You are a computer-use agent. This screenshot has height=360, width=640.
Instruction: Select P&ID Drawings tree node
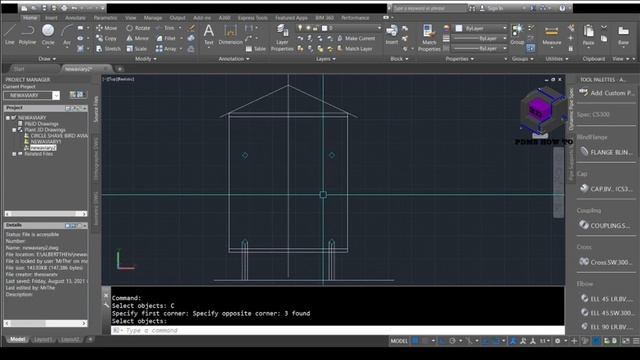[41, 123]
